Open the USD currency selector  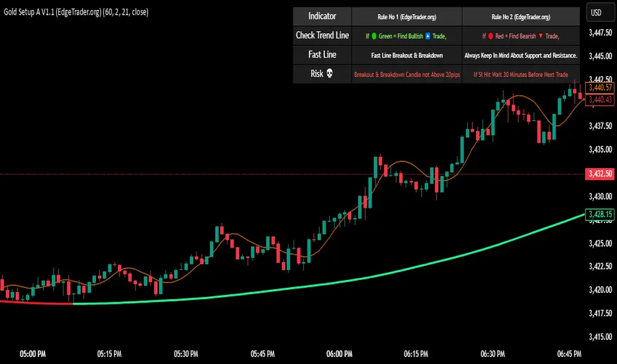pyautogui.click(x=598, y=13)
